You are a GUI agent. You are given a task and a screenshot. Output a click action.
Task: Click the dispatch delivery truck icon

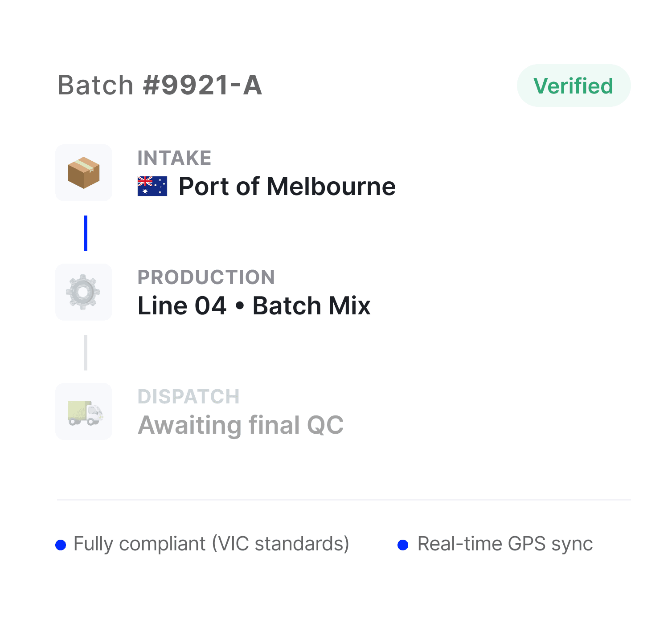[x=84, y=411]
